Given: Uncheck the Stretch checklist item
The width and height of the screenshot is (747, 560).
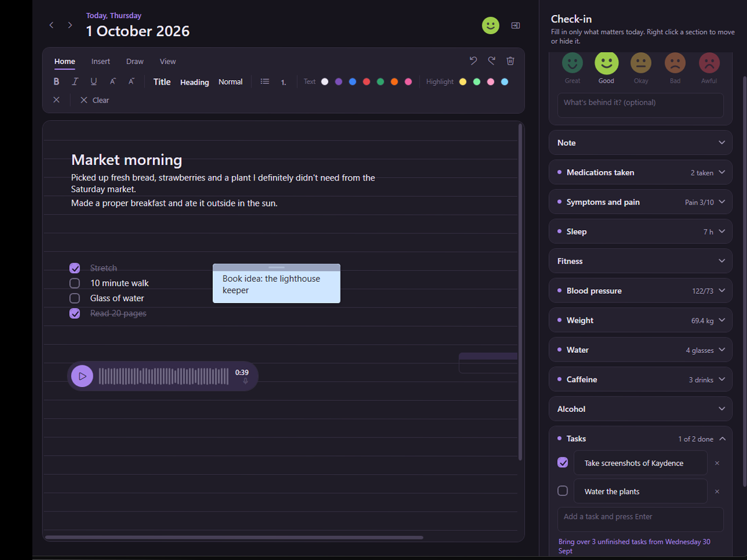Looking at the screenshot, I should click(75, 268).
